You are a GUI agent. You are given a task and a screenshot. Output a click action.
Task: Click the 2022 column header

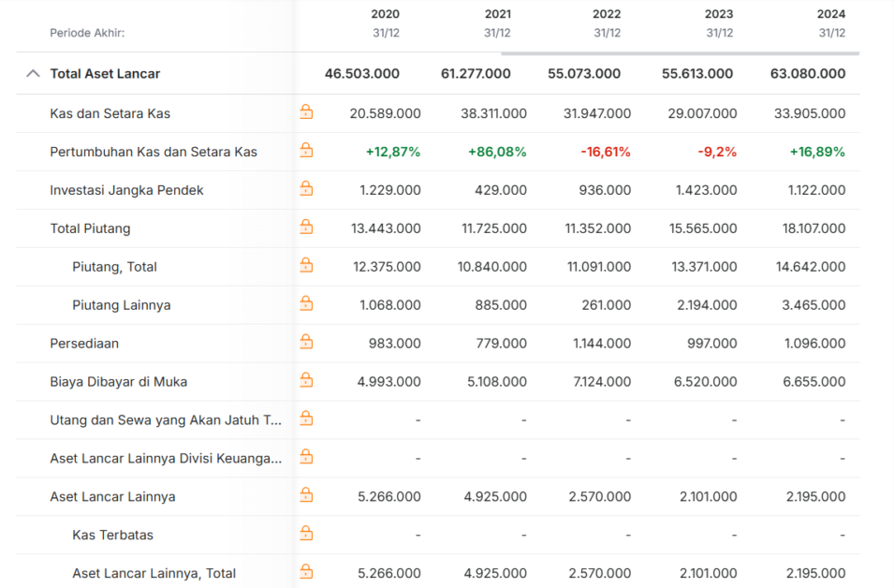pos(607,14)
